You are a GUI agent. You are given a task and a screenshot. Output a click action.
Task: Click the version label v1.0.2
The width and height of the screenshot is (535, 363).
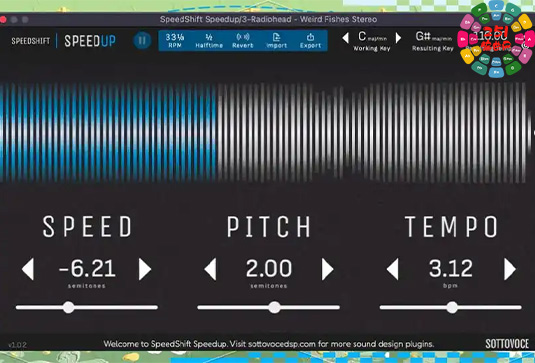(17, 345)
